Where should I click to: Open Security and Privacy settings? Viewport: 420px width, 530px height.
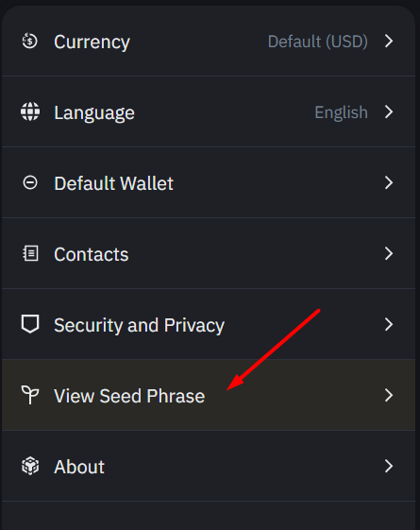[209, 324]
